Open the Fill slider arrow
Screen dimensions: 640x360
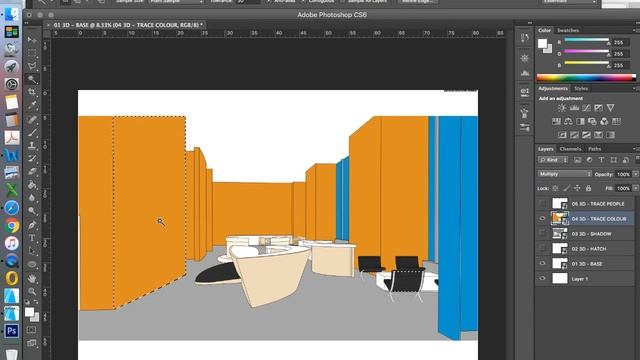click(636, 188)
